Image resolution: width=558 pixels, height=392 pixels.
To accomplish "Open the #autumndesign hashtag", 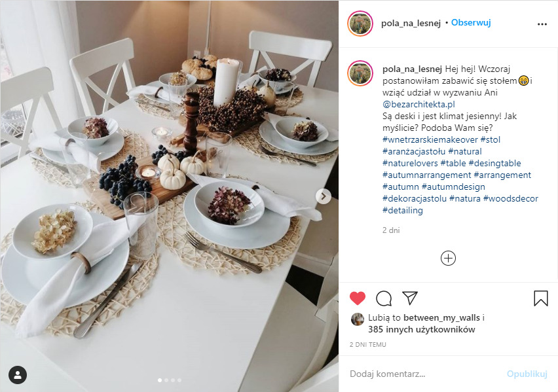I will coord(453,187).
